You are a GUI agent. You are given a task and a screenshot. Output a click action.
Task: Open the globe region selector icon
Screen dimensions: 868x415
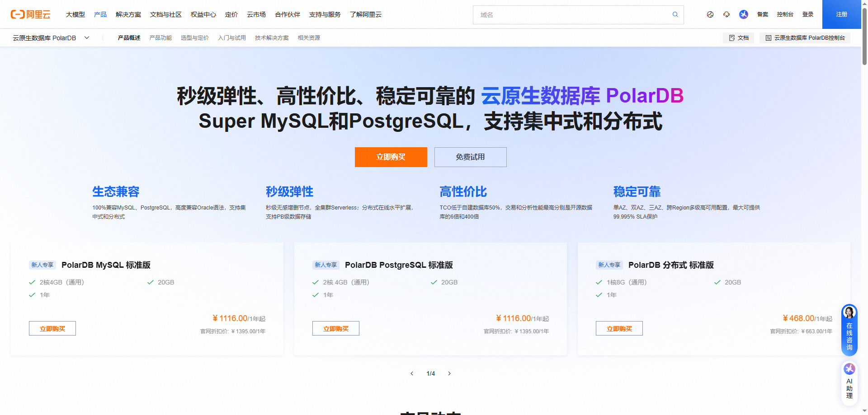710,14
